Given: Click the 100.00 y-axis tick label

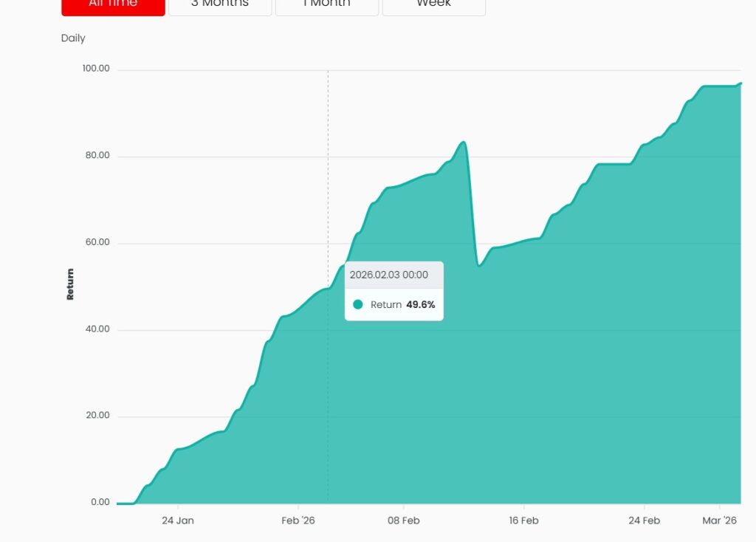Looking at the screenshot, I should [x=95, y=69].
